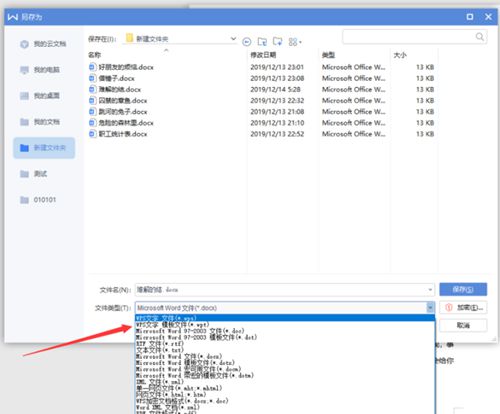Screen dimensions: 500x414
Task: Expand the 'Save in' folder dropdown
Action: [233, 39]
